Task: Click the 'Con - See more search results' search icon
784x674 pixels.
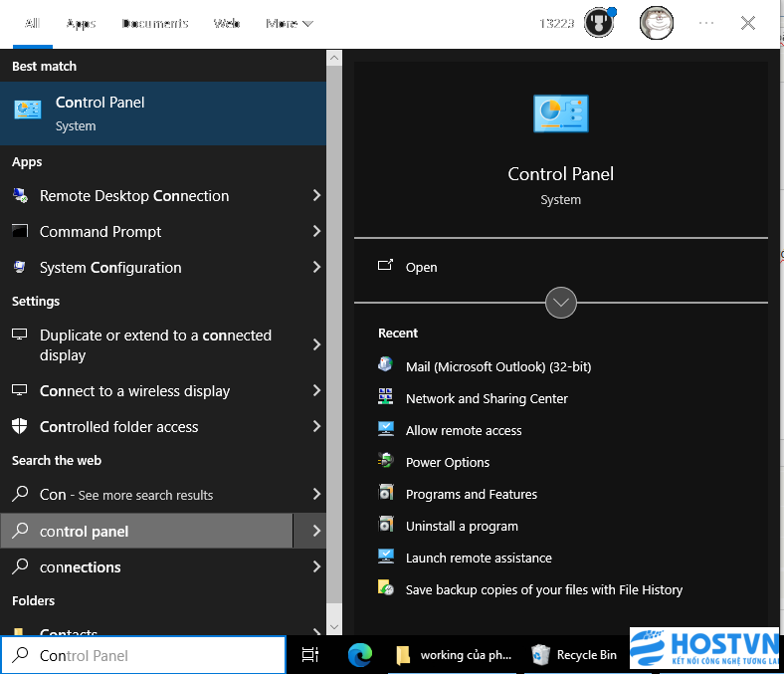Action: (x=20, y=494)
